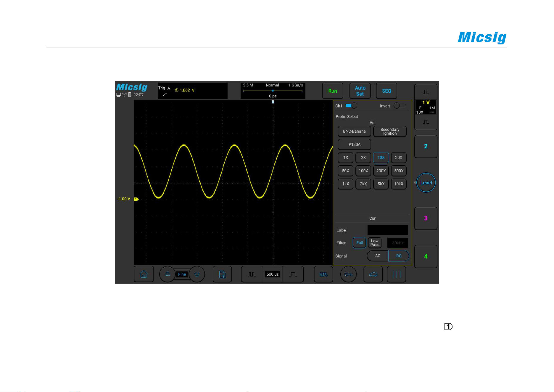Open the CHx channel selector

348,274
